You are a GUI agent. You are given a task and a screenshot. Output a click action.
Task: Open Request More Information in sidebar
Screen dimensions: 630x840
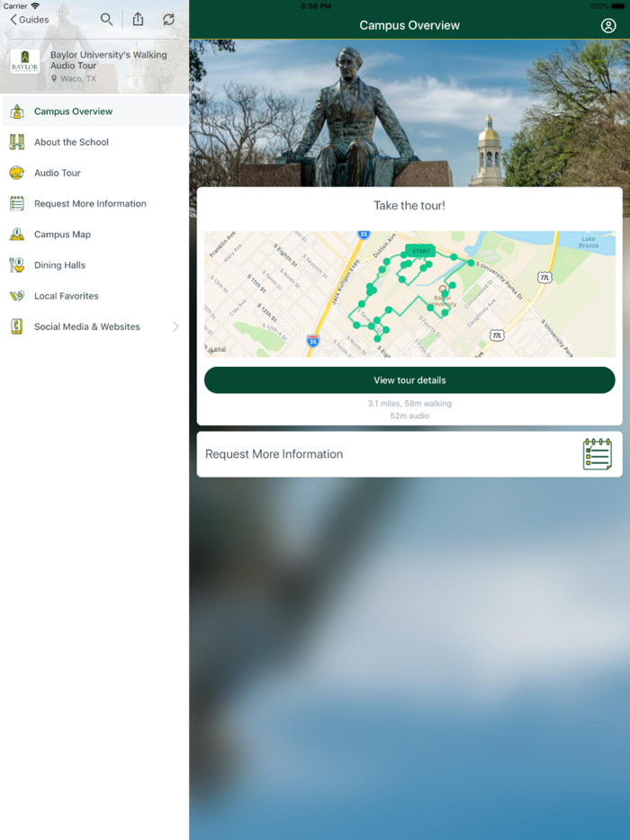click(x=94, y=203)
